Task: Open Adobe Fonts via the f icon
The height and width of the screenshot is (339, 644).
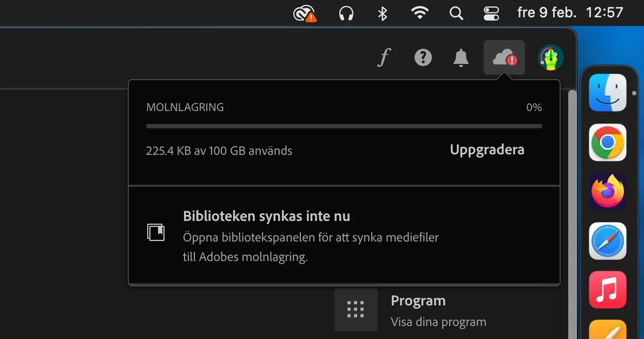Action: [x=384, y=57]
